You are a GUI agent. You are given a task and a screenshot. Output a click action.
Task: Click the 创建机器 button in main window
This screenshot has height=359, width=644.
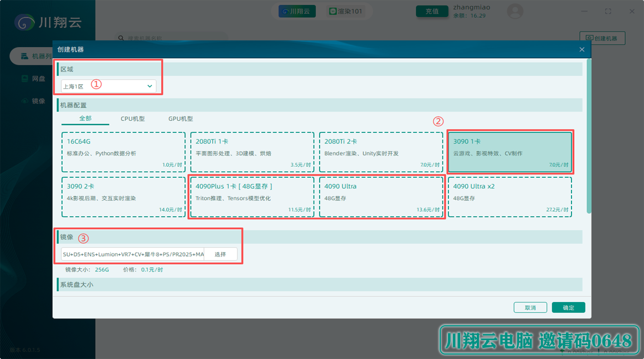pyautogui.click(x=602, y=38)
